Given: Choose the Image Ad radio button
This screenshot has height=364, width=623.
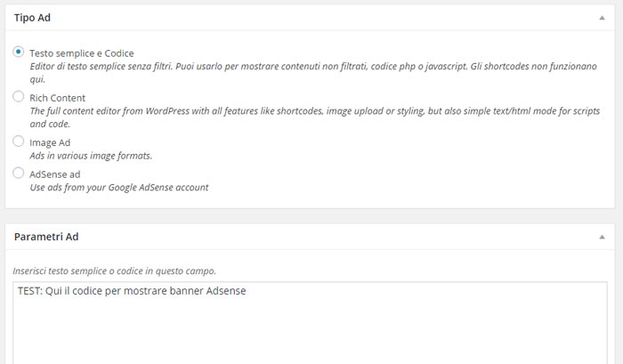Looking at the screenshot, I should tap(19, 142).
